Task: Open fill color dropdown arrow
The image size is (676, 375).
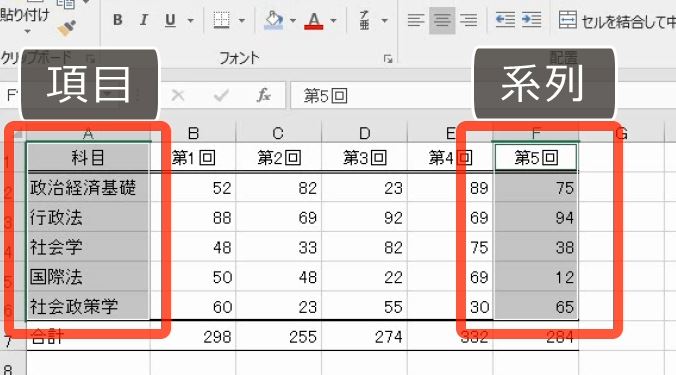Action: click(x=293, y=20)
